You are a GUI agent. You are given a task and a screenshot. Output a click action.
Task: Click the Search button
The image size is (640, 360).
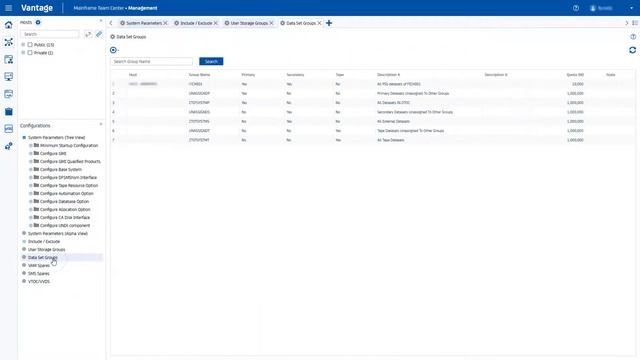coord(211,61)
